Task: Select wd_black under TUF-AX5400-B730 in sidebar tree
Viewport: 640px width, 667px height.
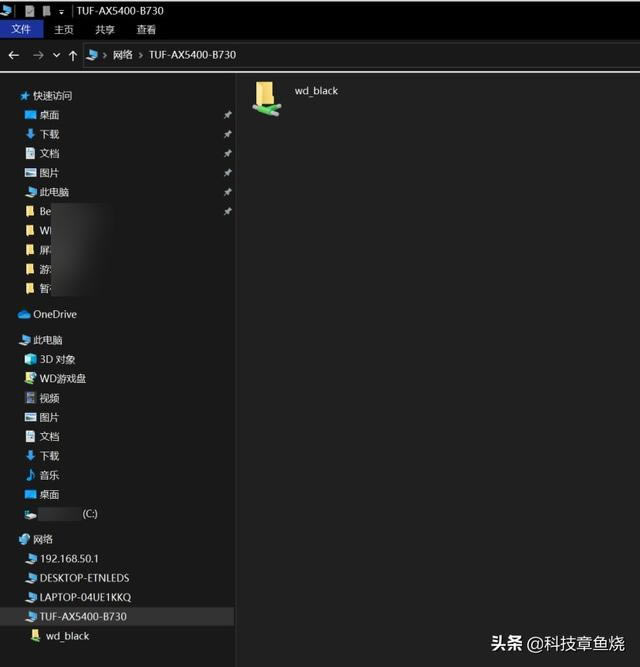Action: 67,636
